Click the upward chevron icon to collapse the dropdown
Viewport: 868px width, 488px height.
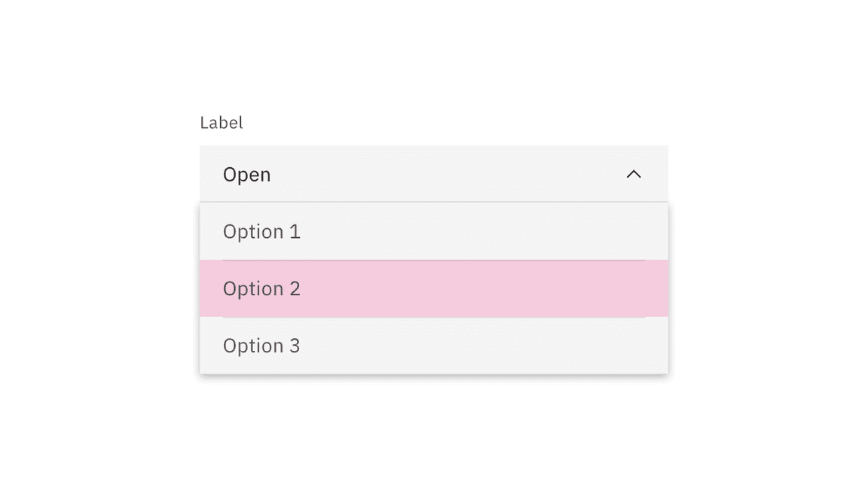point(634,175)
